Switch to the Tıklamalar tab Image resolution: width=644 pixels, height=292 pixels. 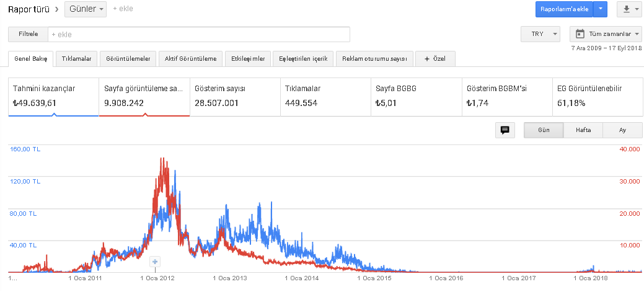point(76,59)
